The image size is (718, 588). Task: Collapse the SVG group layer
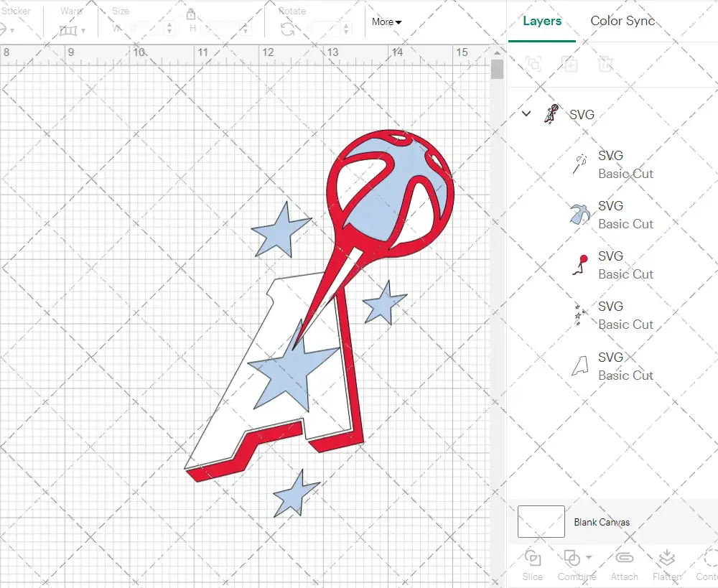(x=526, y=113)
